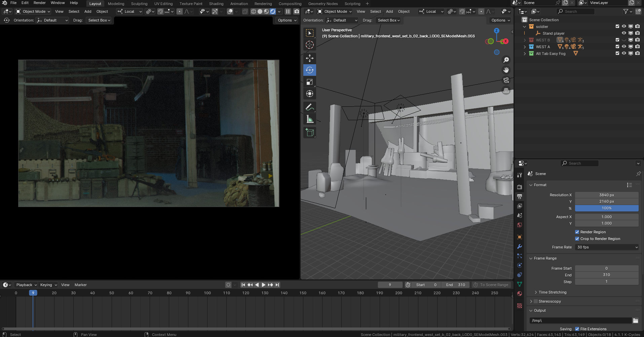644x337 pixels.
Task: Toggle Crop to Render Region checkbox
Action: [577, 239]
